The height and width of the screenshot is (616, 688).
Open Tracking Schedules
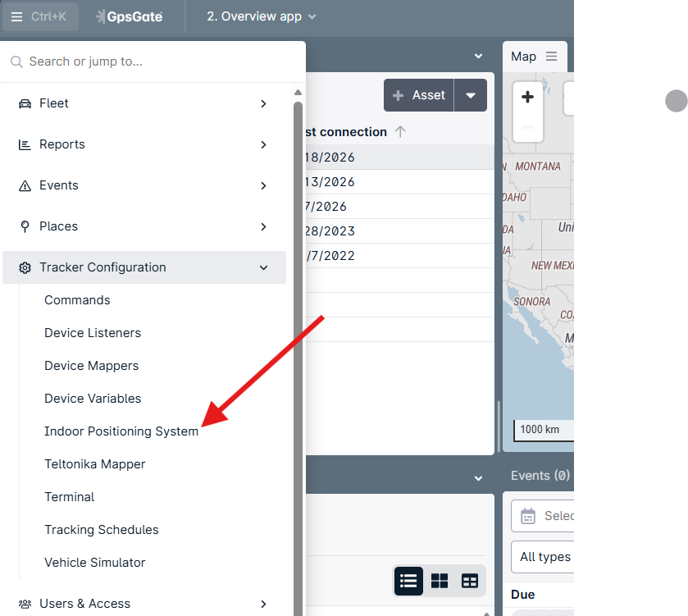click(x=102, y=530)
